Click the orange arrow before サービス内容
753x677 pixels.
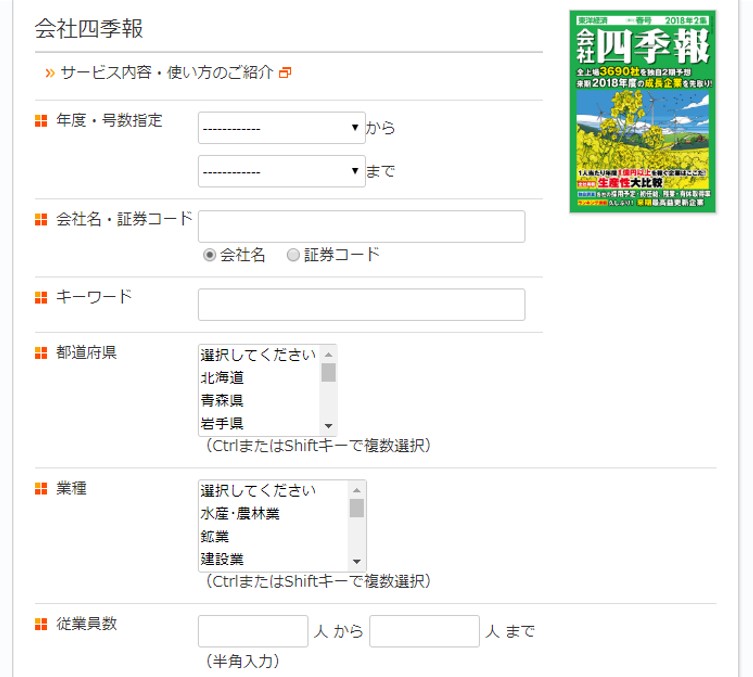(x=50, y=73)
